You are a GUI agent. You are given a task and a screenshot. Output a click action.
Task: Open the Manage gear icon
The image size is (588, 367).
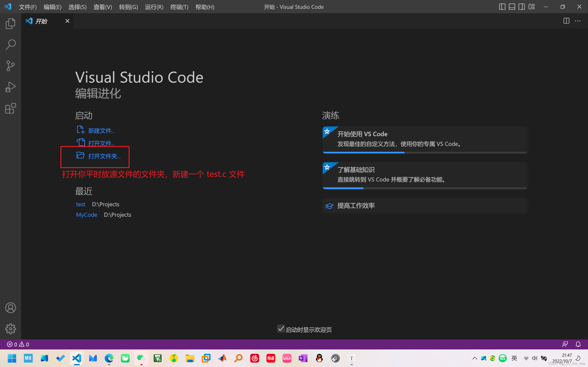coord(10,329)
